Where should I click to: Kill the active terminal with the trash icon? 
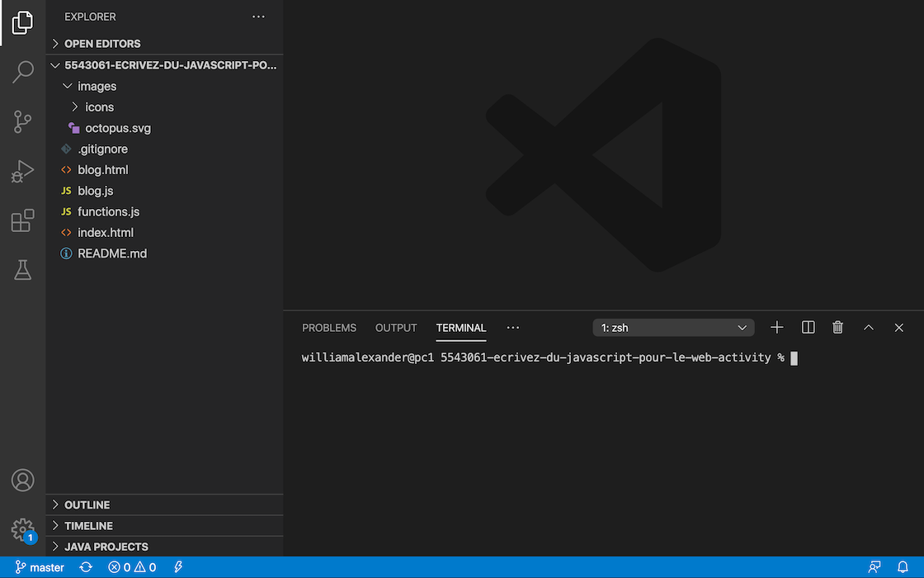pyautogui.click(x=837, y=327)
